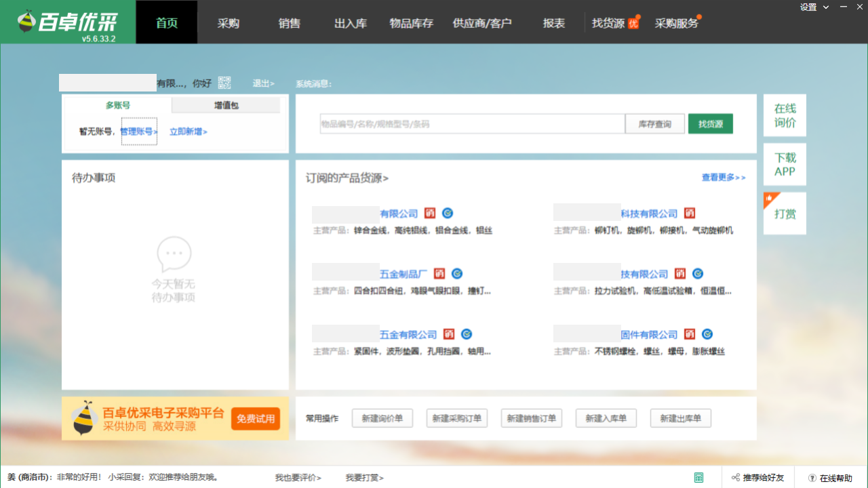Click the item search input field
868x488 pixels.
tap(472, 124)
